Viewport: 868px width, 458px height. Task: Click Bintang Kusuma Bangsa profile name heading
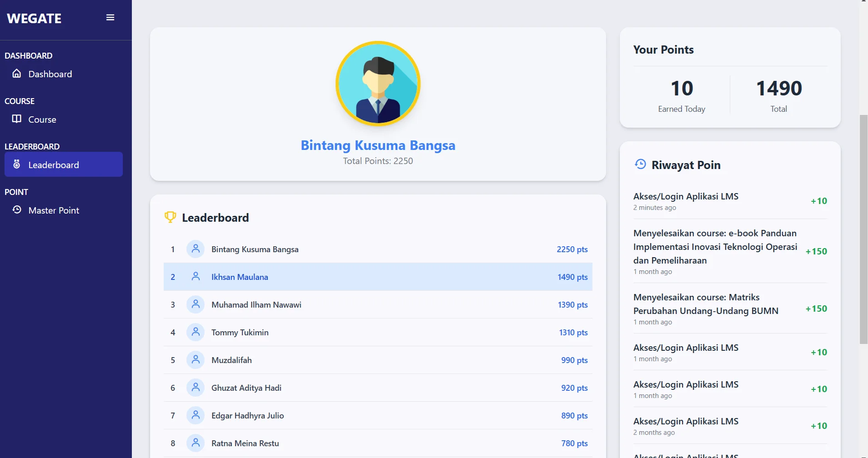tap(378, 145)
